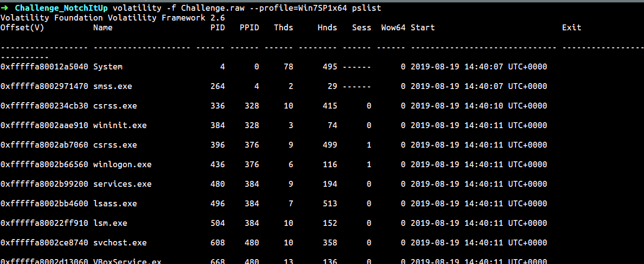
Task: Click the Wow64 column header
Action: click(x=393, y=28)
